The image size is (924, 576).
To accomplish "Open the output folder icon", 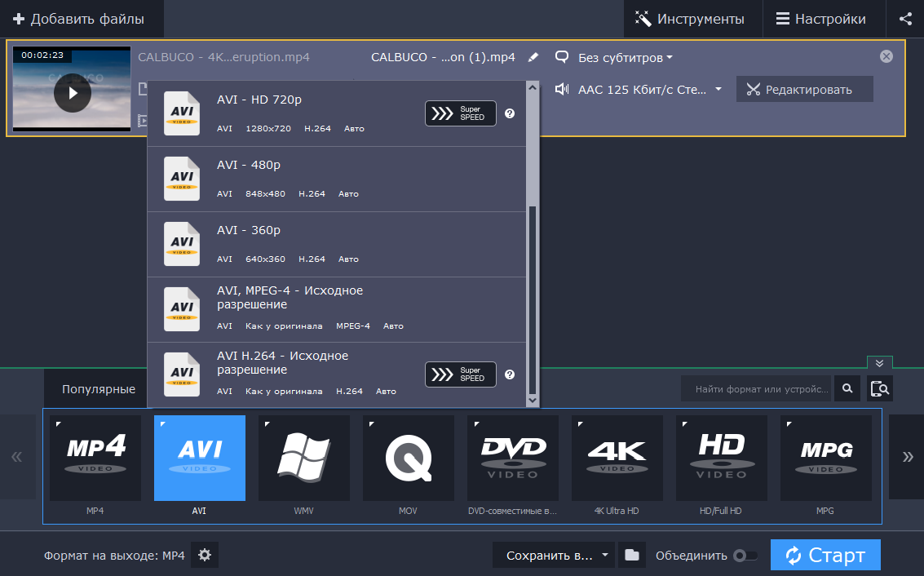I will click(631, 556).
